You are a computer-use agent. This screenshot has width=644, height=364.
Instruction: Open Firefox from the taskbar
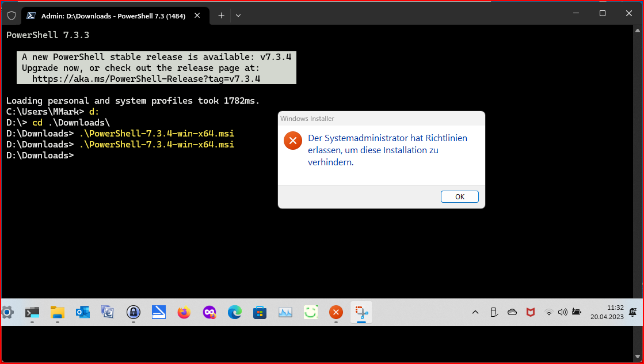coord(184,312)
